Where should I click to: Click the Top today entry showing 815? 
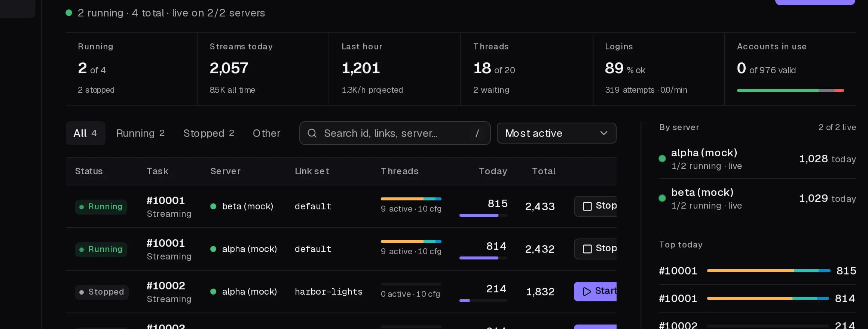757,271
